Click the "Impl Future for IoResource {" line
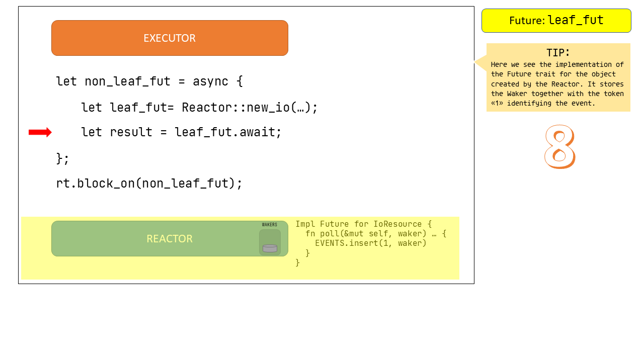Image resolution: width=644 pixels, height=362 pixels. 363,224
